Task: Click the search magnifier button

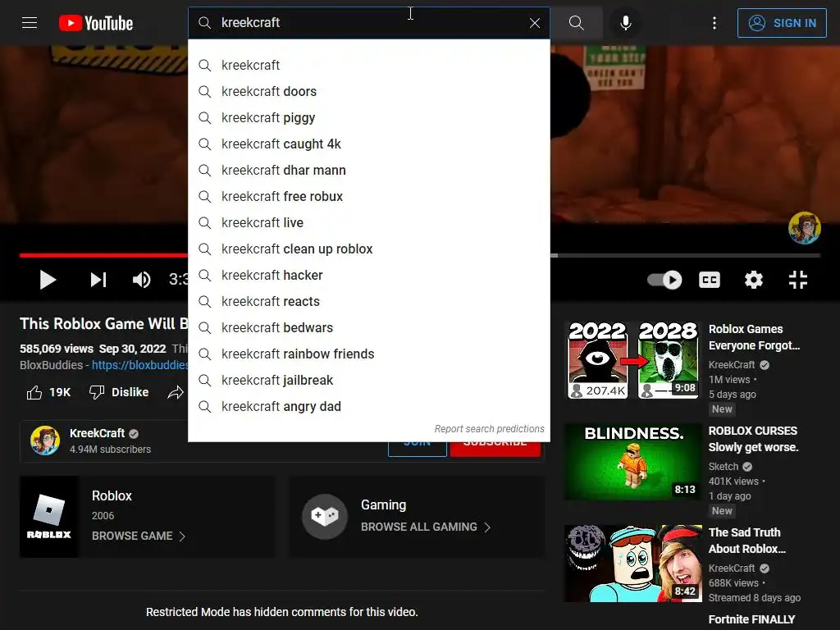Action: (577, 23)
